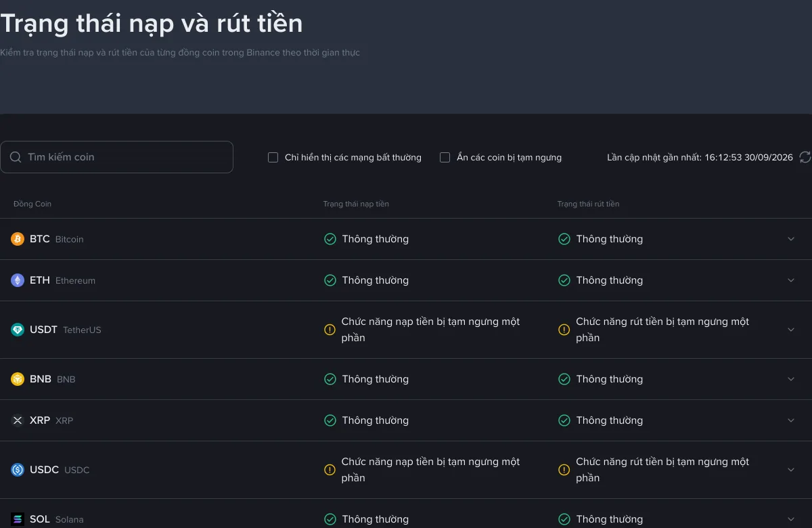Expand the XRP row chevron

791,420
